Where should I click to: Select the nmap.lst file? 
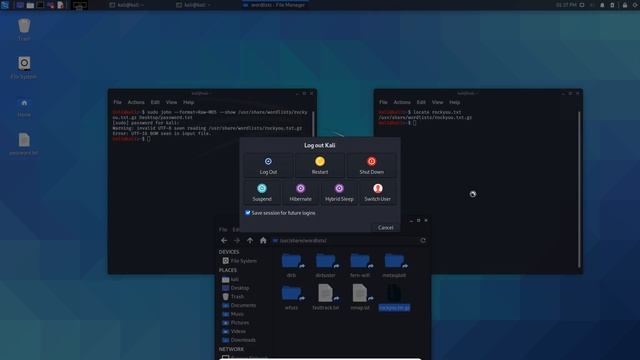(x=360, y=297)
